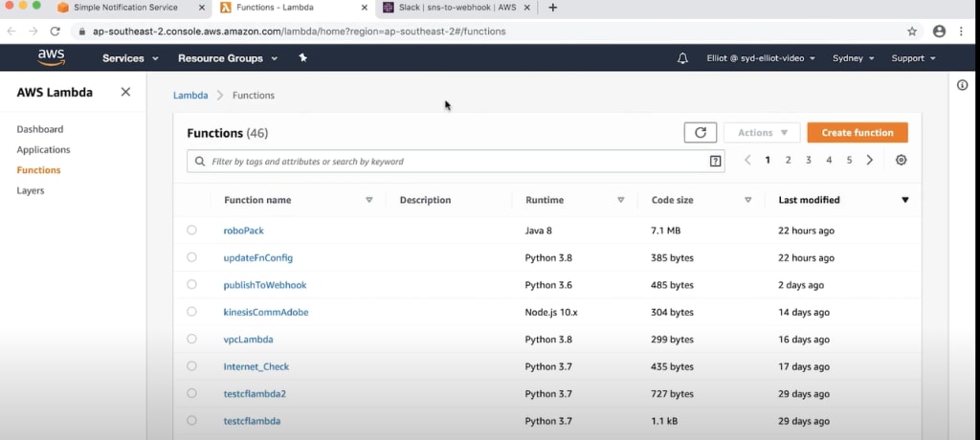Image resolution: width=980 pixels, height=440 pixels.
Task: Open the Sydney region dropdown
Action: pos(853,58)
